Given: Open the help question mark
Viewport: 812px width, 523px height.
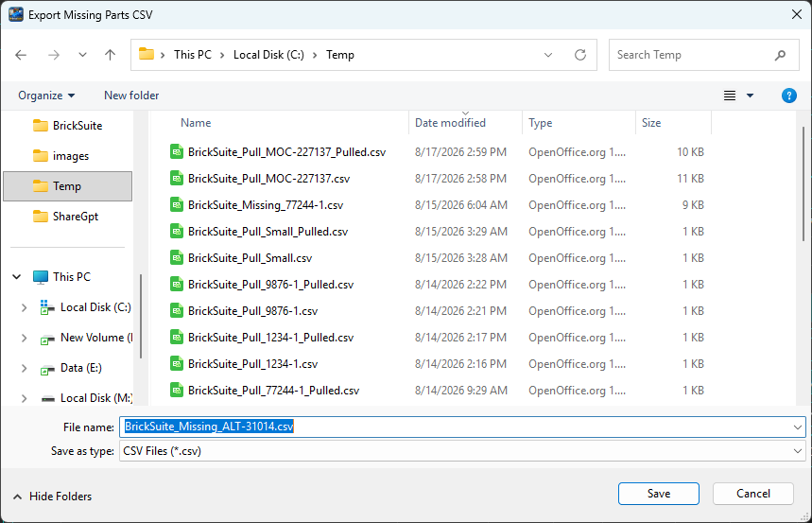Looking at the screenshot, I should [x=788, y=96].
